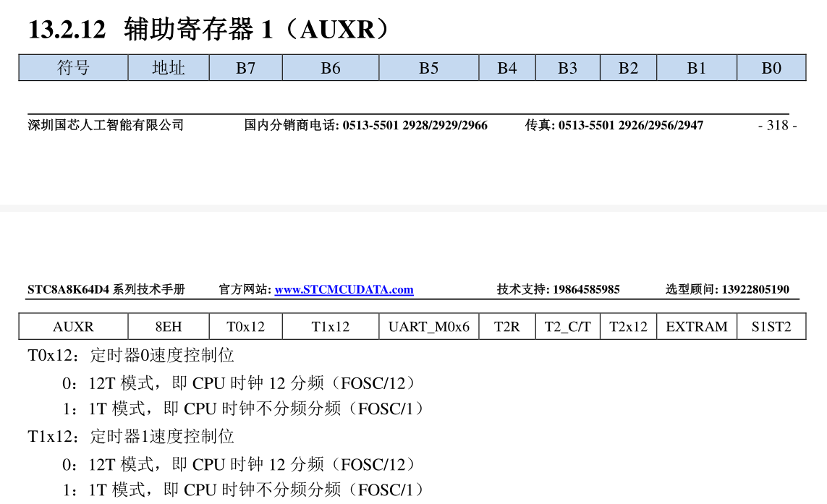827x504 pixels.
Task: Click the distributor phone 0513-5501 2928/2929/2966
Action: pos(415,126)
